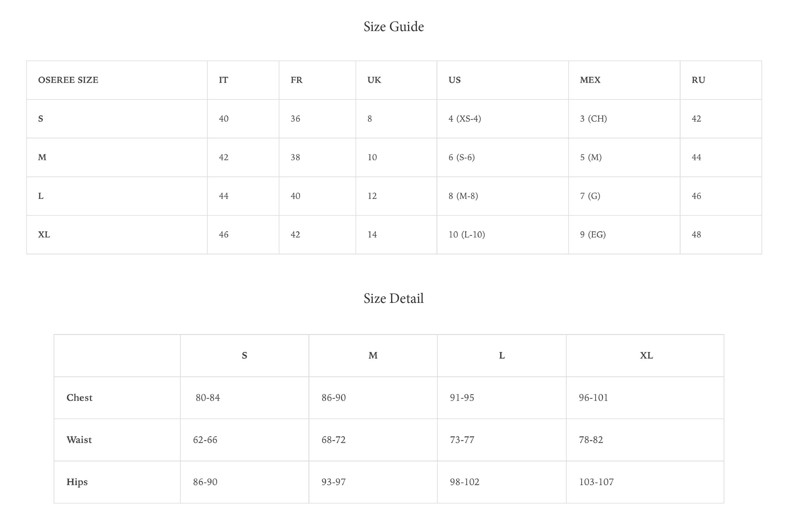Select the MEX column header
797x532 pixels.
coord(590,80)
